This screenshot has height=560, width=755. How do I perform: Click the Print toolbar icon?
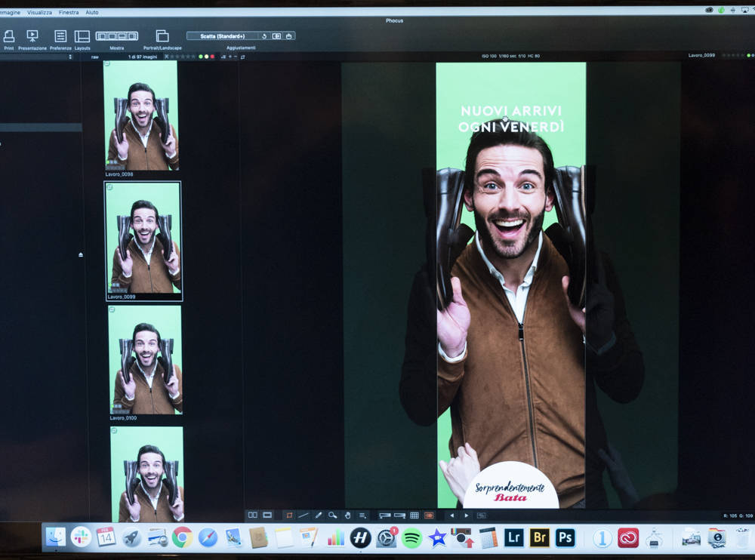pyautogui.click(x=9, y=36)
